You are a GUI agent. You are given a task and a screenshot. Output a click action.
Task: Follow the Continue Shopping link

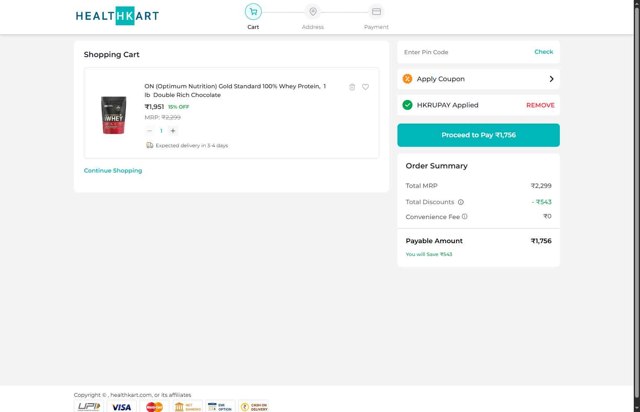[x=113, y=170]
